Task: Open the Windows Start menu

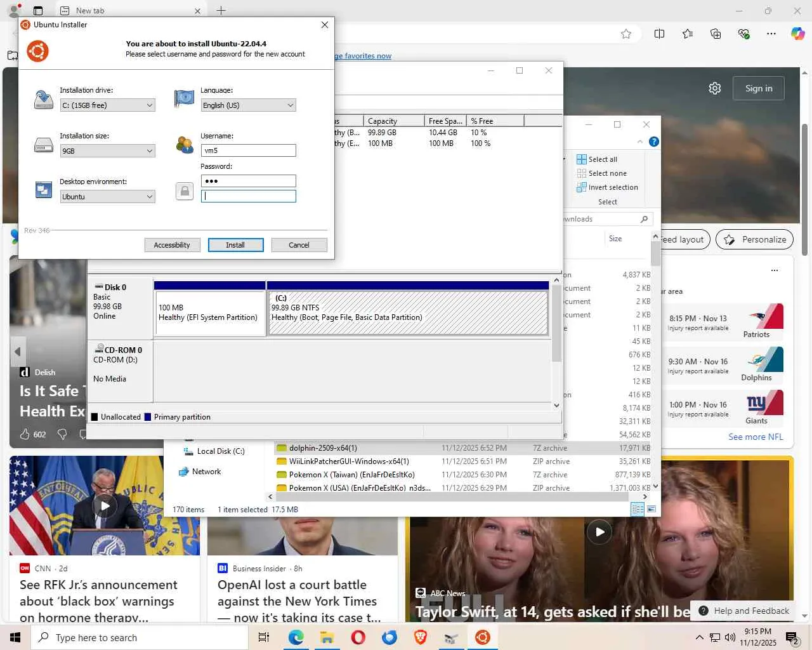Action: click(15, 637)
